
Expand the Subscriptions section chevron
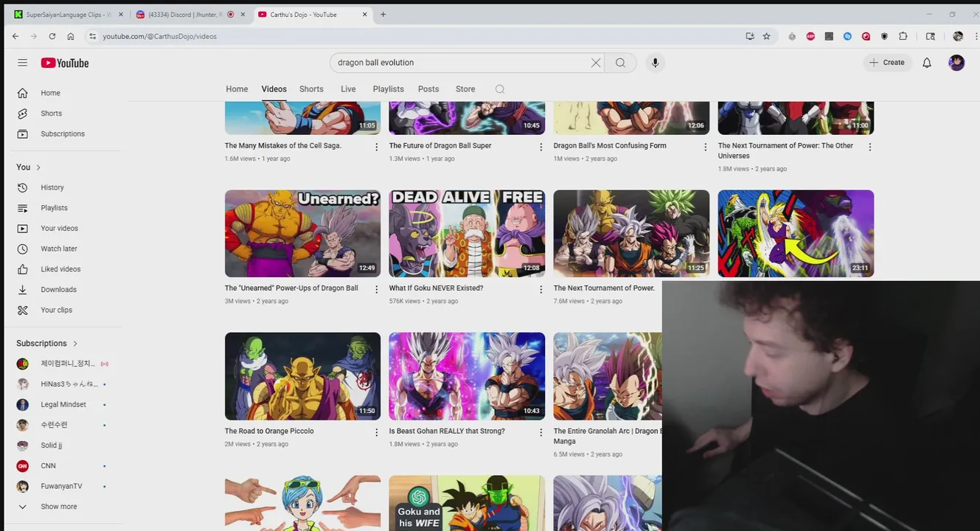click(75, 344)
